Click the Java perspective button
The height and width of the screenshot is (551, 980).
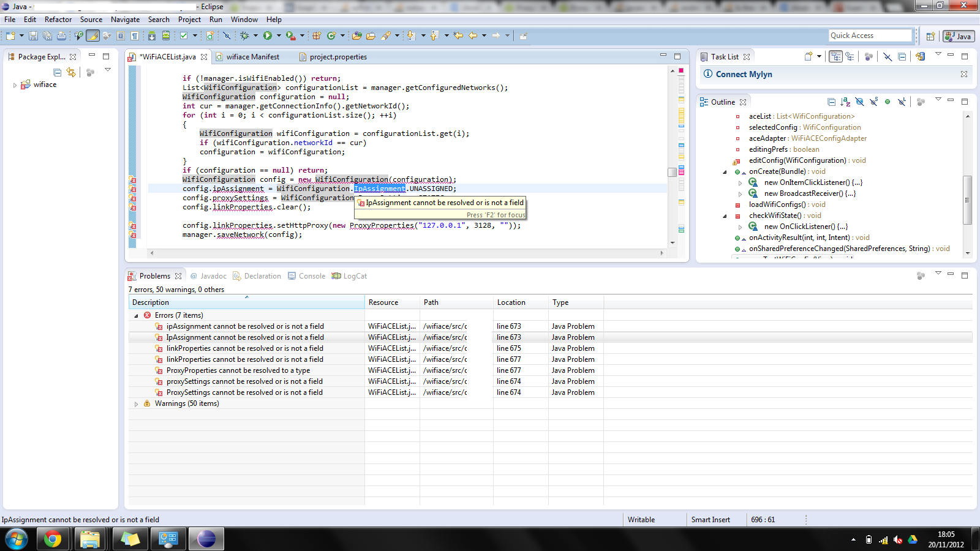(x=959, y=36)
